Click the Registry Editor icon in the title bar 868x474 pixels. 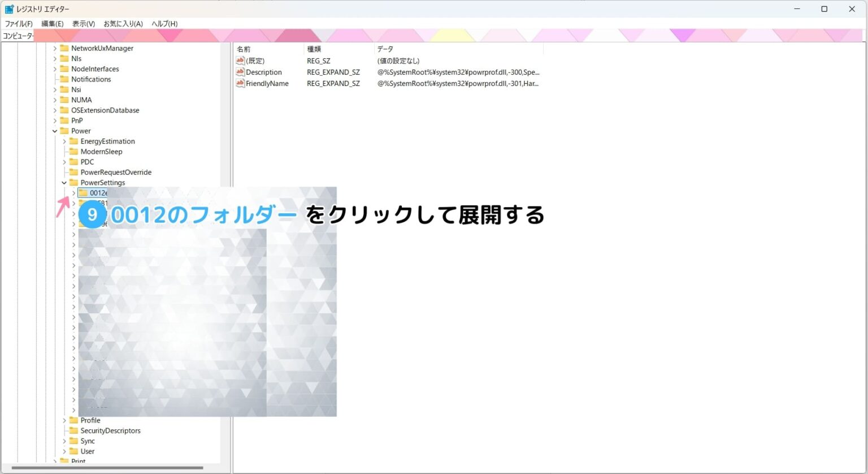8,8
